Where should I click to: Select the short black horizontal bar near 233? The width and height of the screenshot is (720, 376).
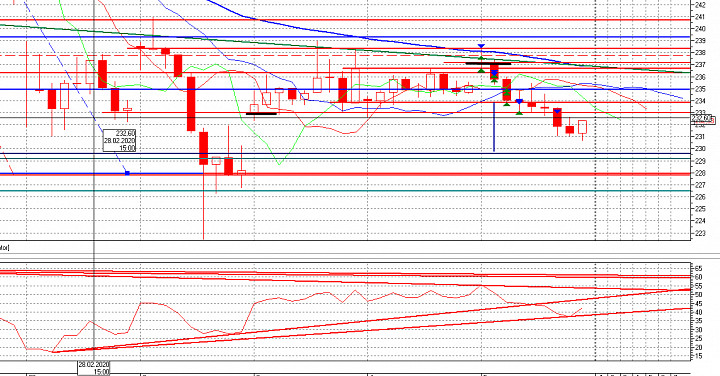pos(261,113)
